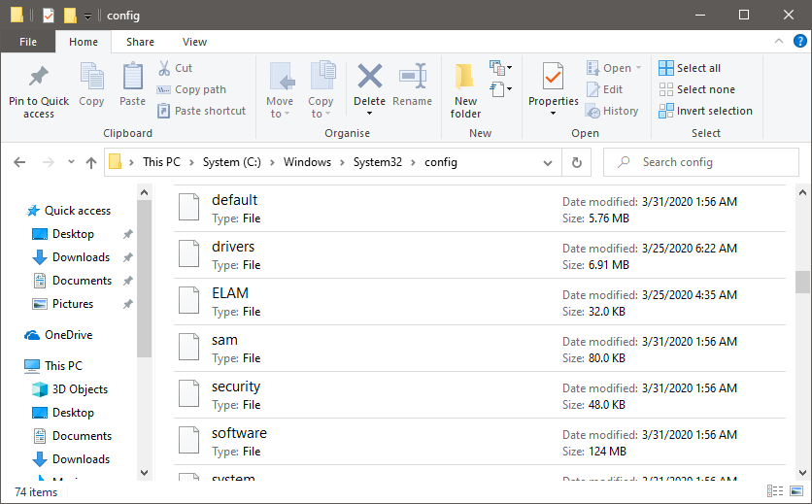
Task: Click Select all
Action: 690,68
